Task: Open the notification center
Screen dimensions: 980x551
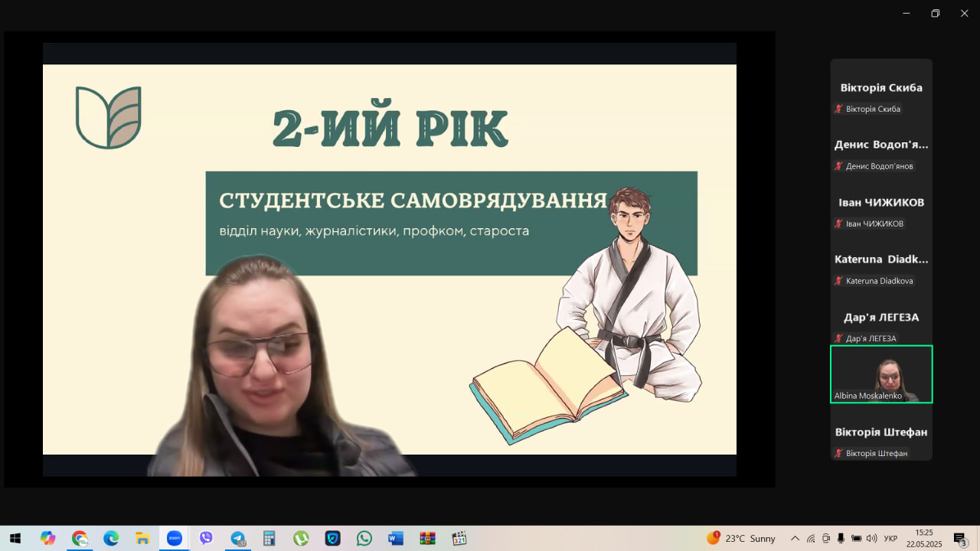Action: [x=960, y=538]
